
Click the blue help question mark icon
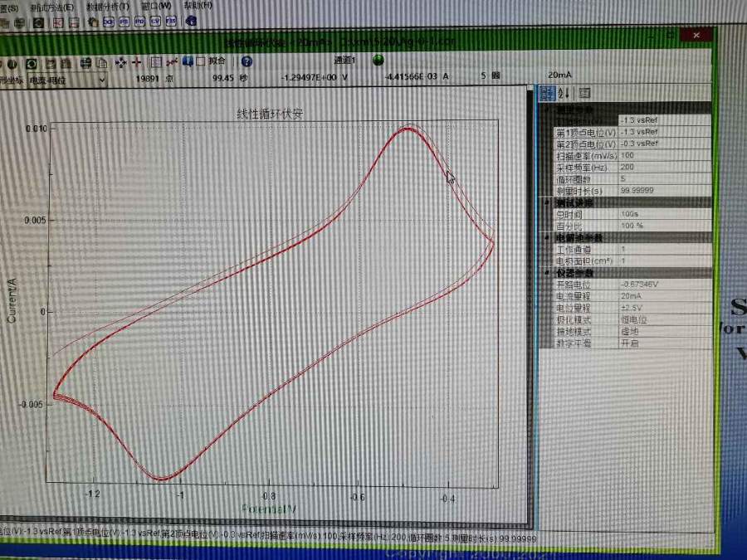tap(247, 61)
